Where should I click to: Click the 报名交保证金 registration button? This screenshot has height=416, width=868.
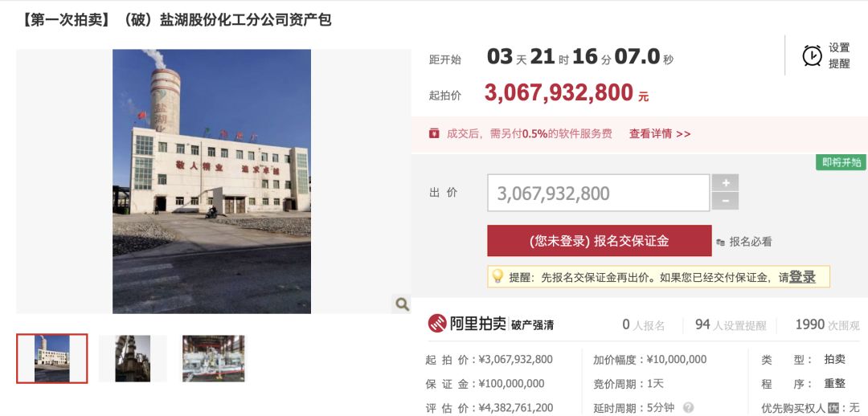point(600,241)
